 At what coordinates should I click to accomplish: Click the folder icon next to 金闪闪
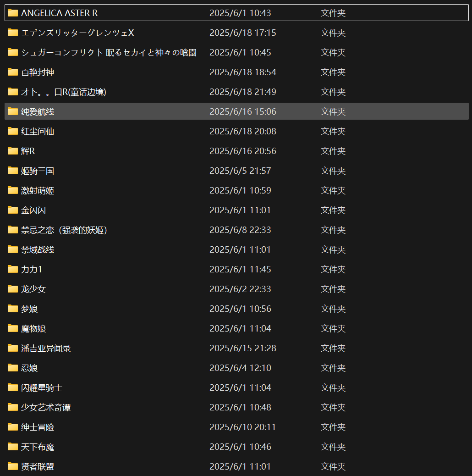[13, 210]
